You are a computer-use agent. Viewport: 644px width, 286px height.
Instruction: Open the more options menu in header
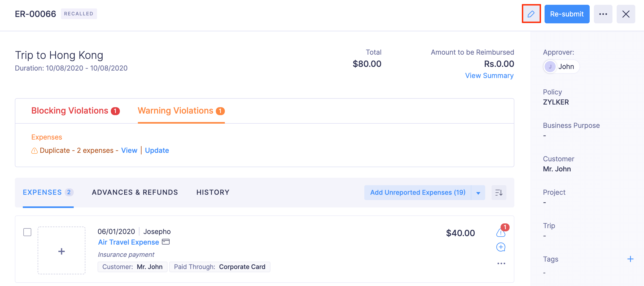tap(603, 14)
